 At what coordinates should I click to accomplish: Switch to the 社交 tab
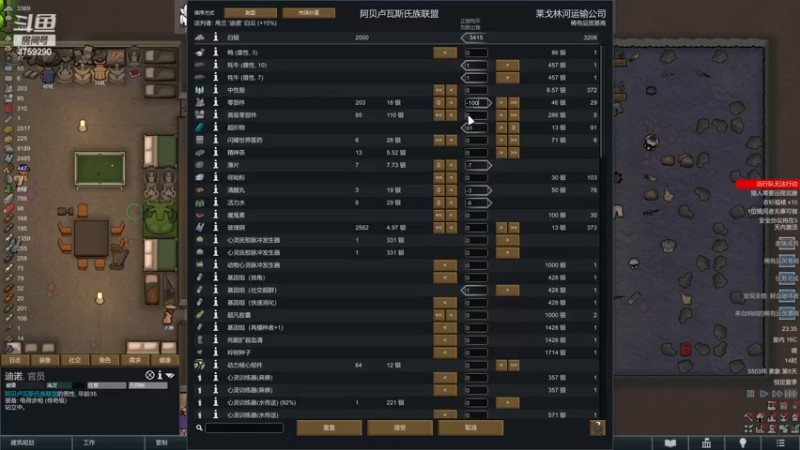click(75, 360)
